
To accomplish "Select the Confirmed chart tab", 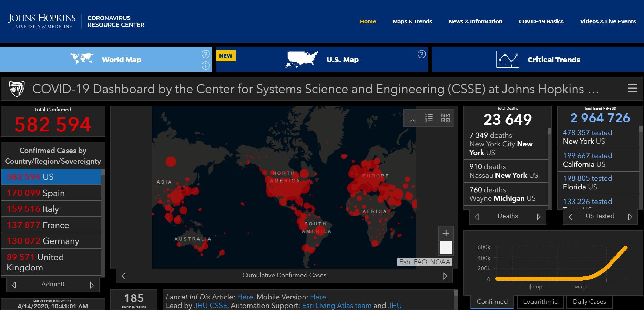I will click(492, 302).
